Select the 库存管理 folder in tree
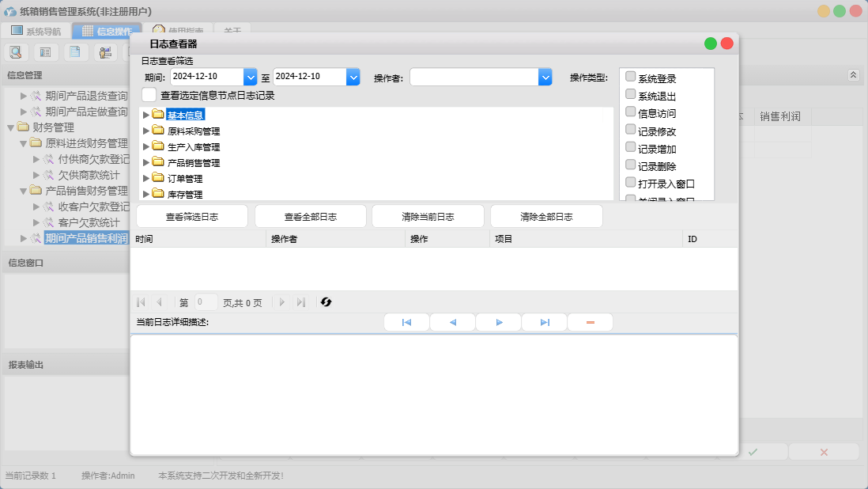The image size is (868, 489). tap(185, 195)
